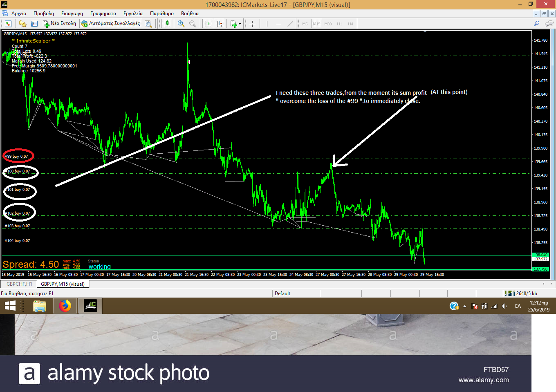Zoom out of the chart
This screenshot has width=556, height=392.
pyautogui.click(x=193, y=24)
